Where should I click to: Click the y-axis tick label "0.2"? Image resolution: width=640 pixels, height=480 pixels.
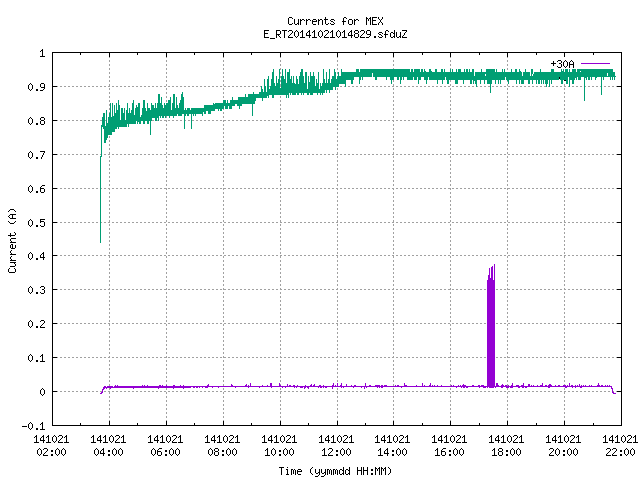point(36,324)
